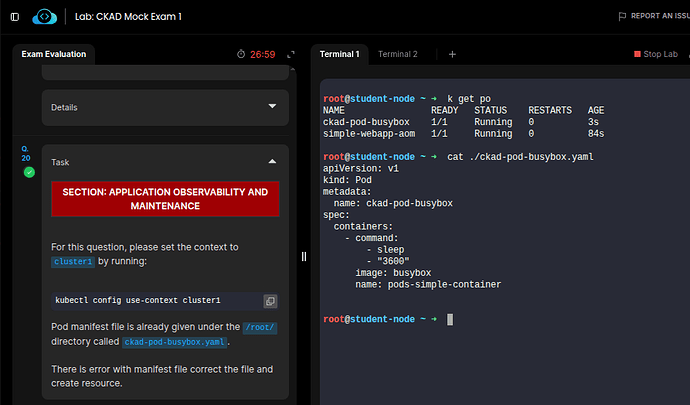Click the kubectl config use-context code text
690x405 pixels.
[x=138, y=300]
